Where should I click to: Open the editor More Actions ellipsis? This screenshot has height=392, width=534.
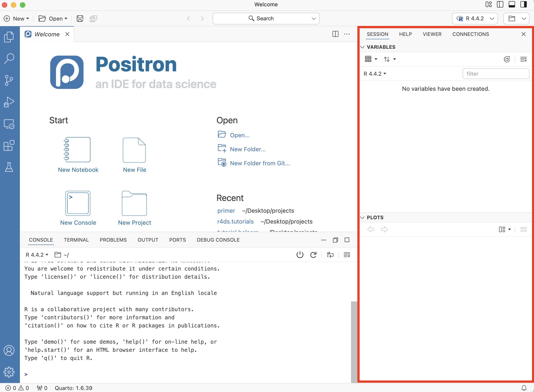pos(347,34)
